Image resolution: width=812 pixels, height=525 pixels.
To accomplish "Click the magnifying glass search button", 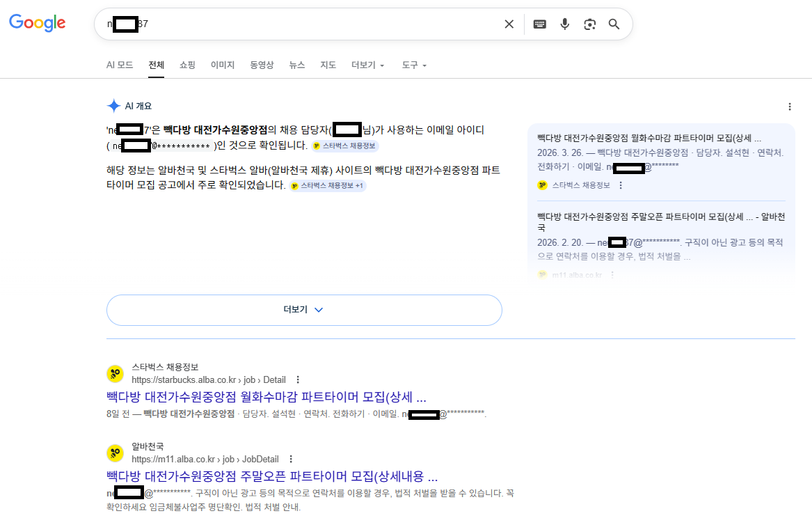I will tap(614, 24).
